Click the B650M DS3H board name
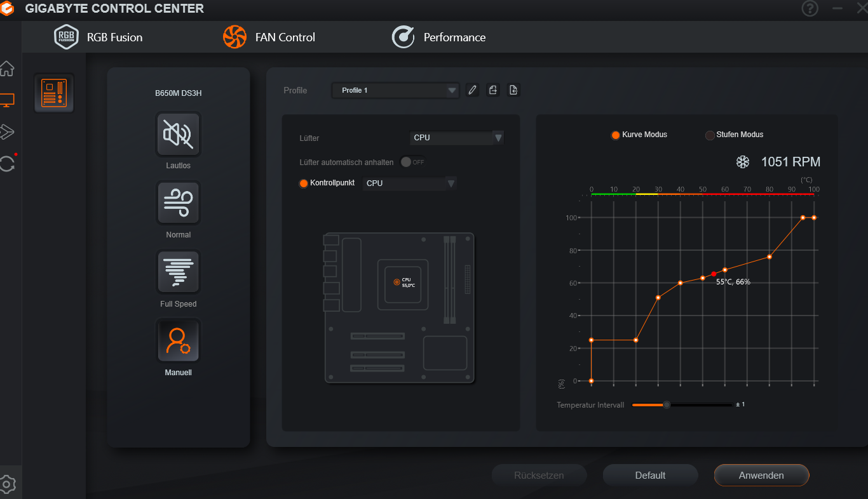This screenshot has height=499, width=868. [179, 93]
